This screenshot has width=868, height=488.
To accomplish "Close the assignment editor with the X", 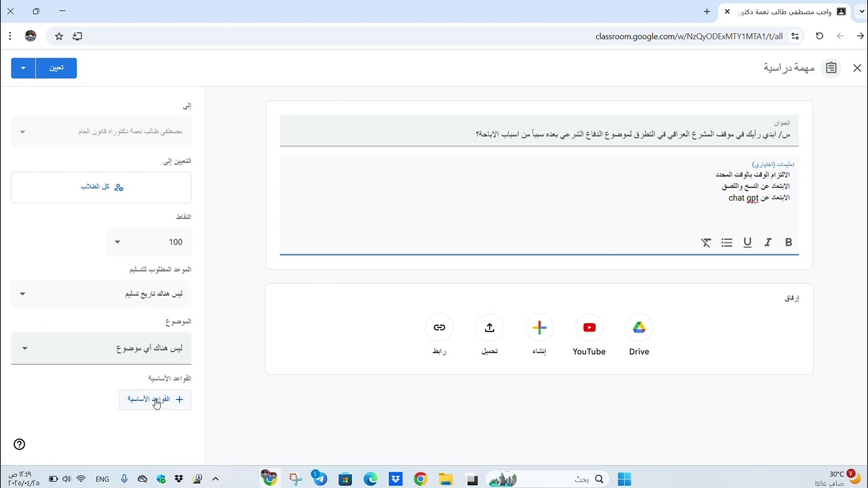I will coord(857,68).
